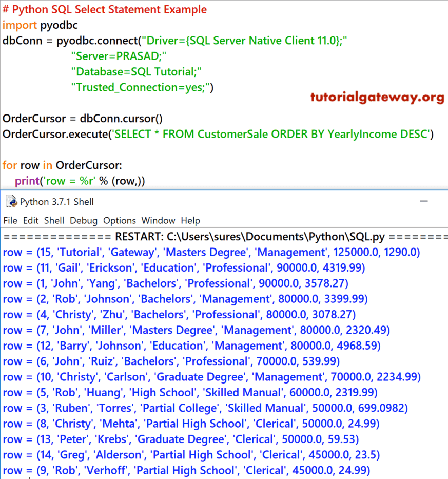Open the Help menu
This screenshot has width=448, height=479.
(190, 220)
